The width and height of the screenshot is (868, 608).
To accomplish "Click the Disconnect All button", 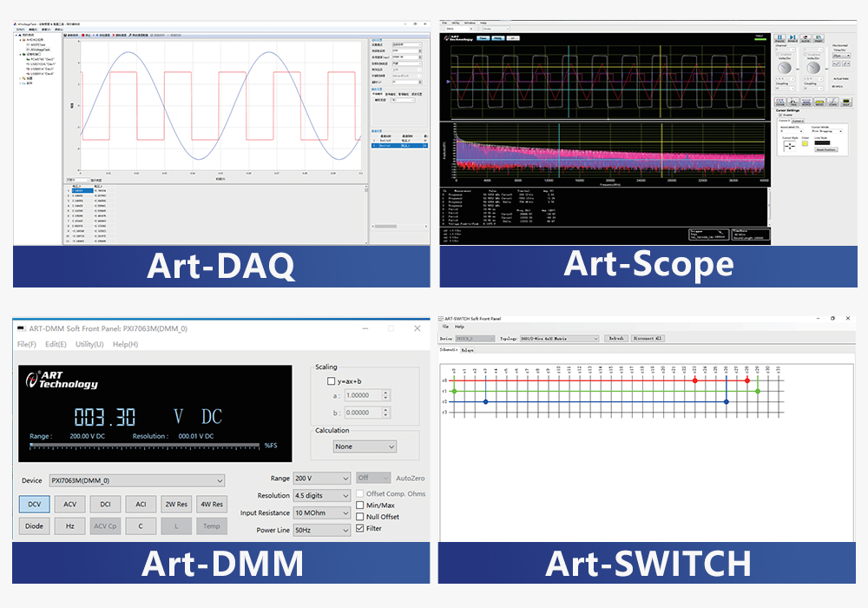I will pyautogui.click(x=648, y=338).
